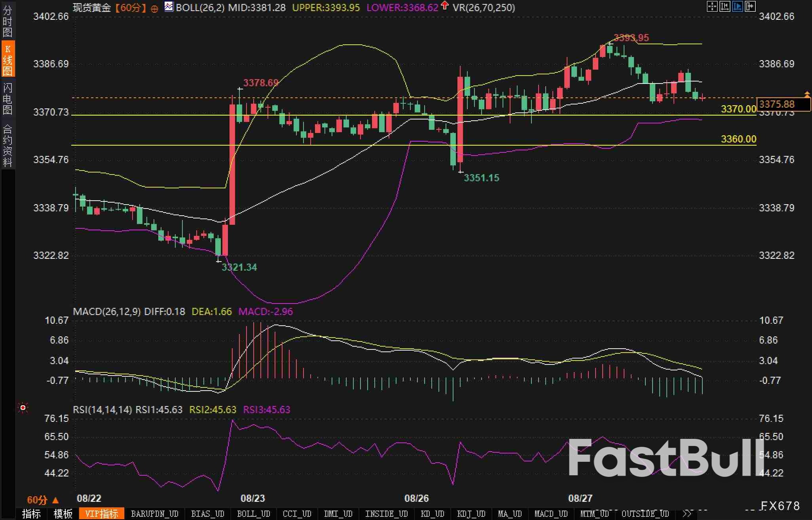Click the orange circle icon beside 60分 title
The image size is (812, 520).
coord(155,8)
